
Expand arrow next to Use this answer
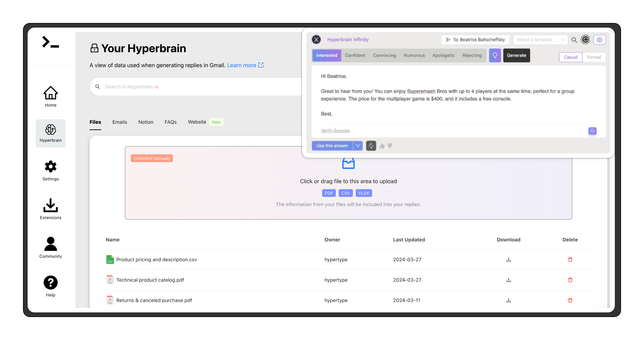(358, 146)
